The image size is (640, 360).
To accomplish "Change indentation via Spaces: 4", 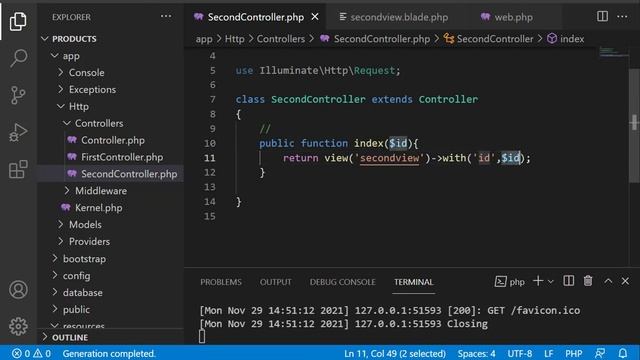I will [x=476, y=353].
